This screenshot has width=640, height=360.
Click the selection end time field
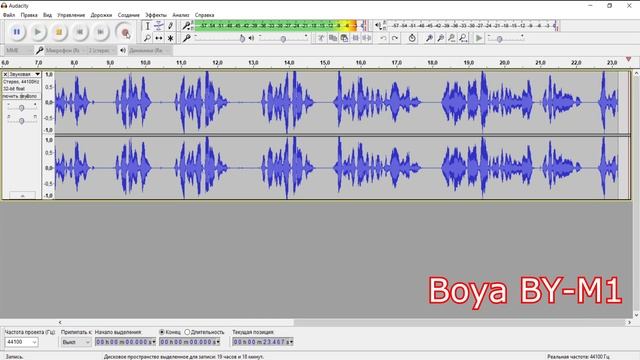[190, 342]
